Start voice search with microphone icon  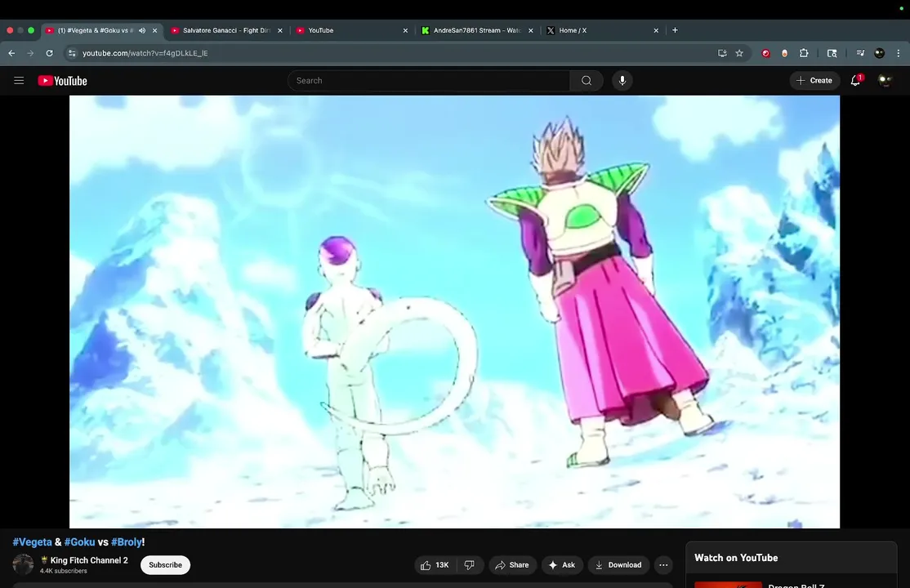[622, 81]
